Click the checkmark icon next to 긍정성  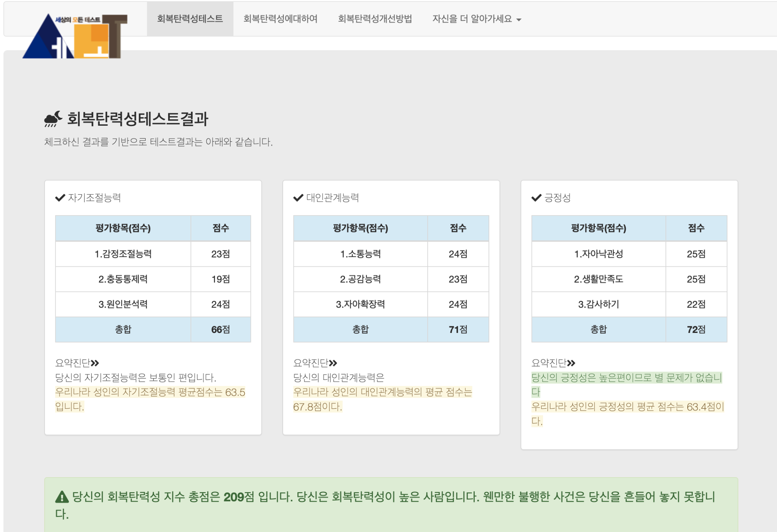pyautogui.click(x=536, y=198)
